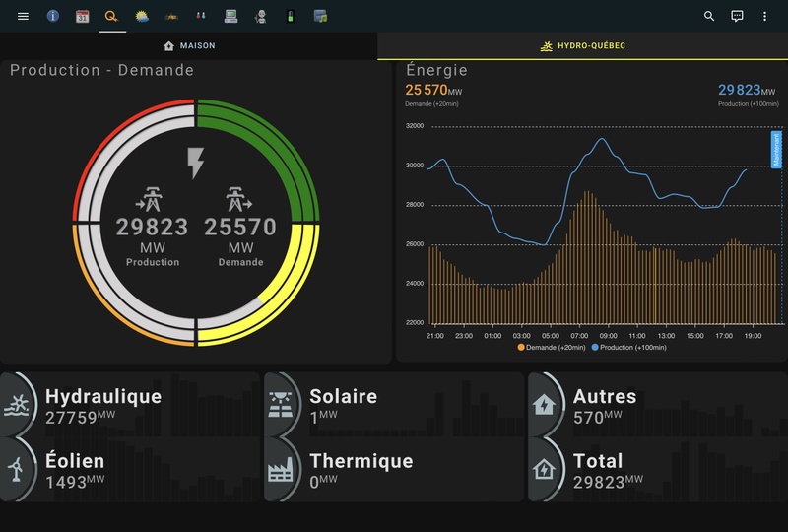Click the orange 25 570 MW Demande header value

pyautogui.click(x=433, y=90)
